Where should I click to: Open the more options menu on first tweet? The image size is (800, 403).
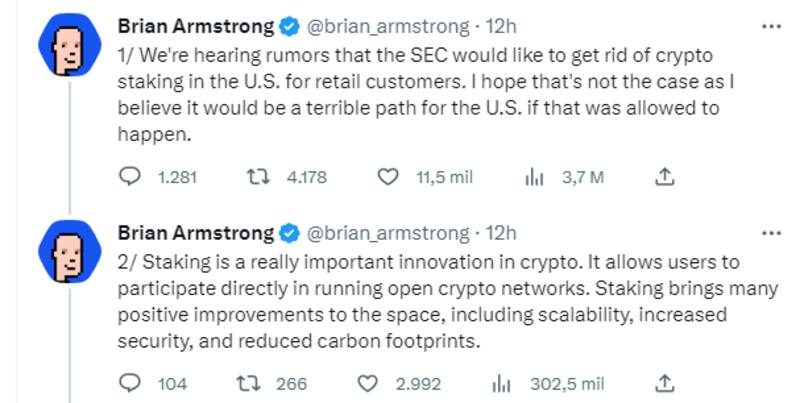771,25
